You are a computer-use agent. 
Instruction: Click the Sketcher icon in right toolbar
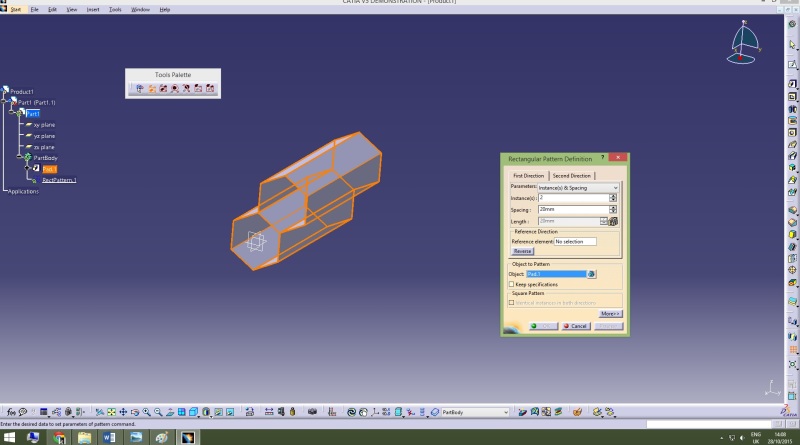792,64
